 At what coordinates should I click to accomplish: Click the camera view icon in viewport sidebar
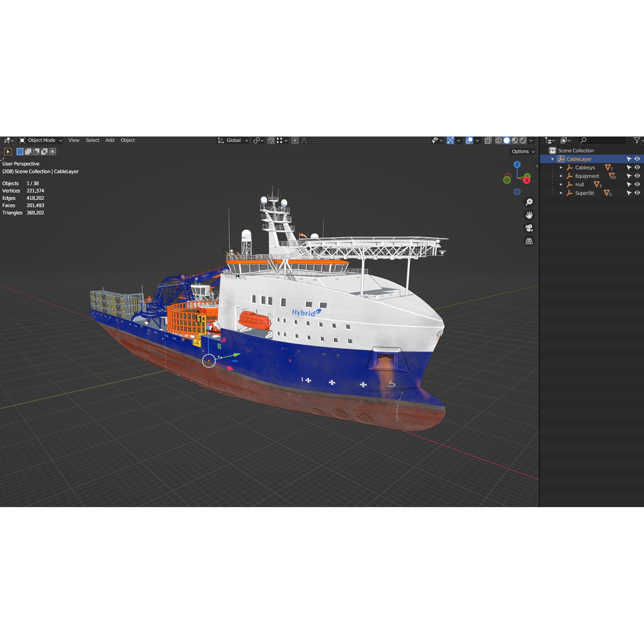coord(529,228)
